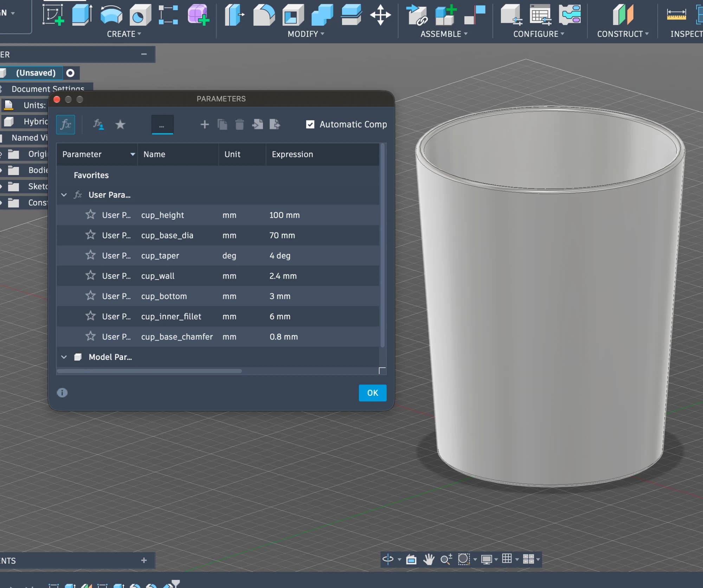This screenshot has height=588, width=703.
Task: Open the CONSTRUCT dropdown menu
Action: pyautogui.click(x=623, y=34)
